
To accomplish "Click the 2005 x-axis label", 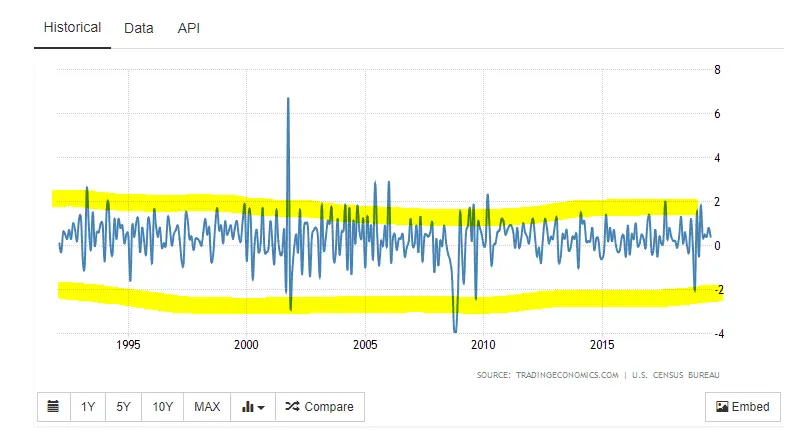I will click(x=365, y=345).
